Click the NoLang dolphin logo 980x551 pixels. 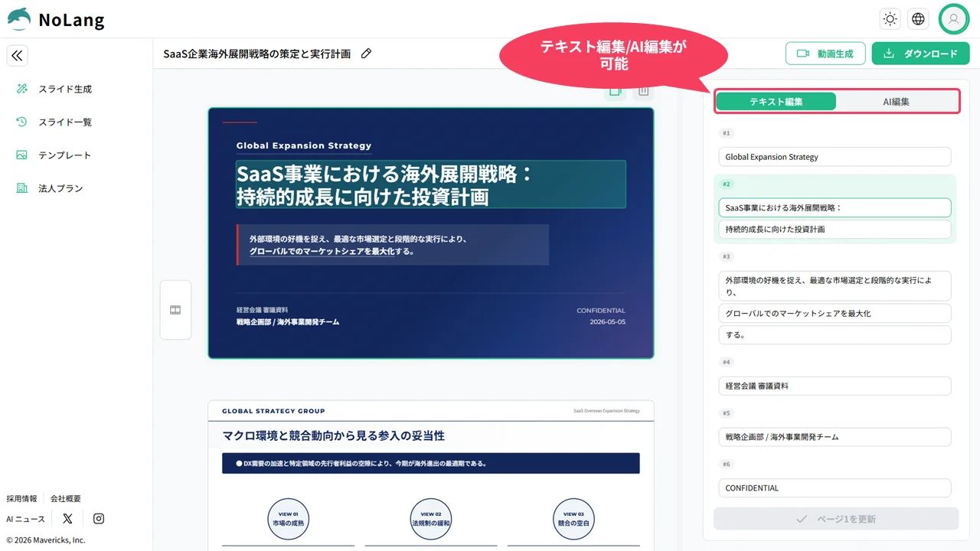pyautogui.click(x=19, y=19)
